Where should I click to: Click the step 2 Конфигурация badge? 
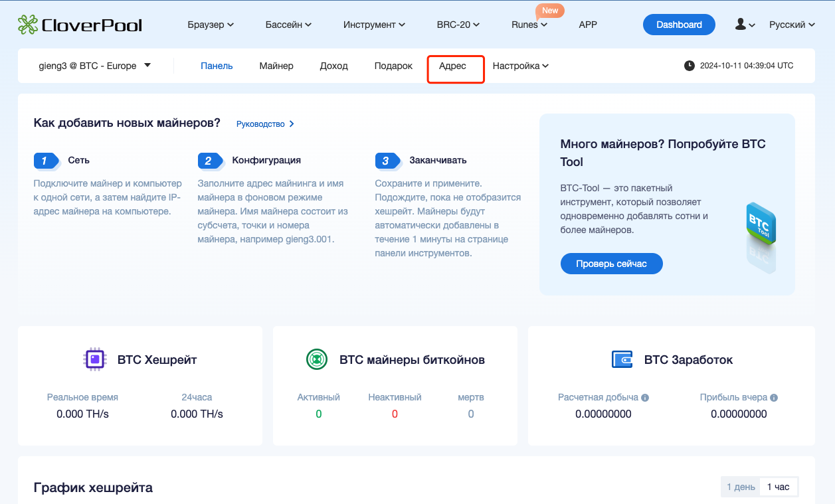(211, 161)
